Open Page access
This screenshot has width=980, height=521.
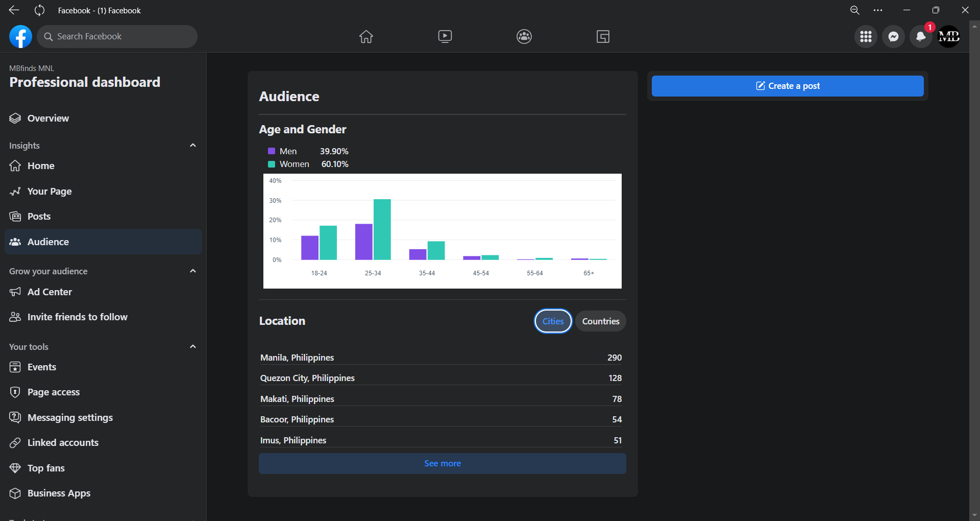click(x=103, y=392)
